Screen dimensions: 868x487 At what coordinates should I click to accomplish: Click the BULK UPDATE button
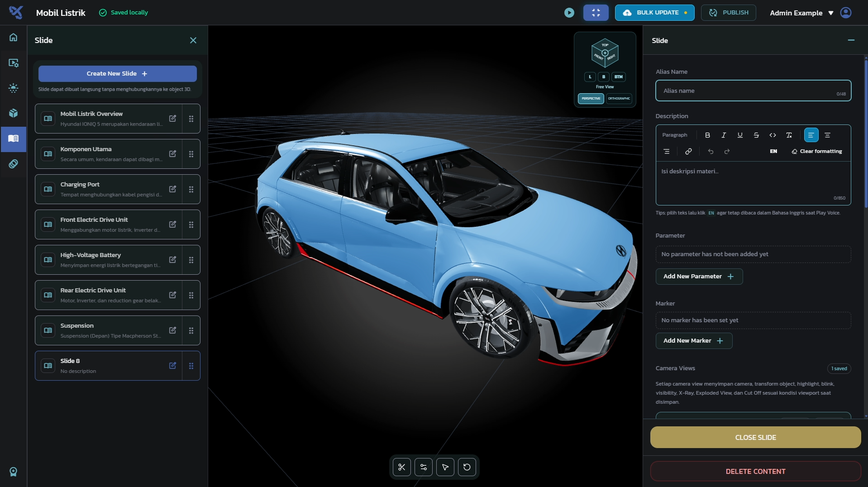click(x=655, y=13)
